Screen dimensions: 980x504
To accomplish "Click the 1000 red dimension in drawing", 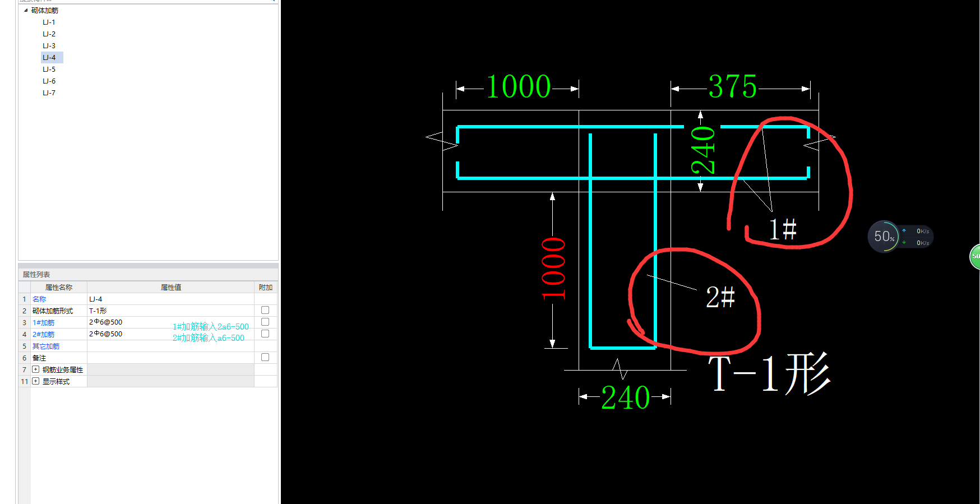I will [553, 269].
